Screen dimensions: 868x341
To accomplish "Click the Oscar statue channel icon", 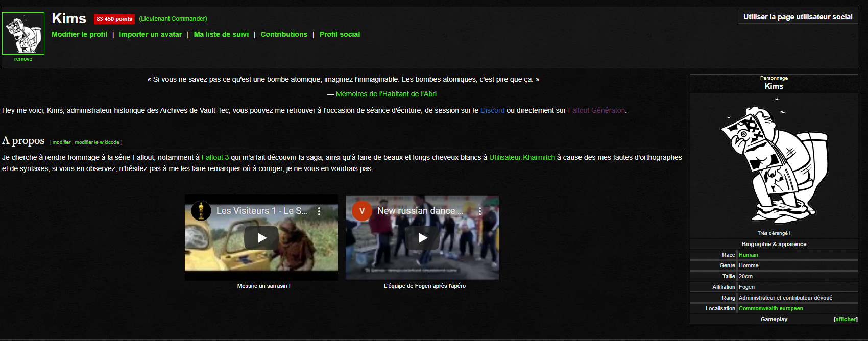I will click(x=201, y=211).
